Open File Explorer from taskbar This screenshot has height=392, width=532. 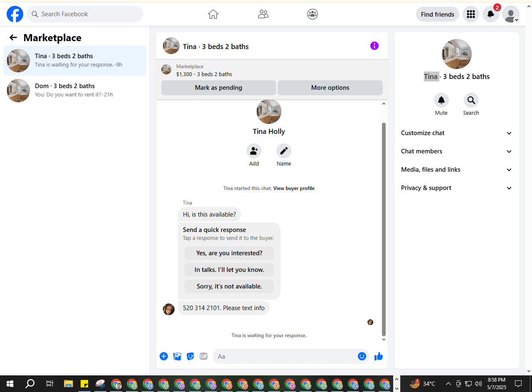tap(69, 384)
